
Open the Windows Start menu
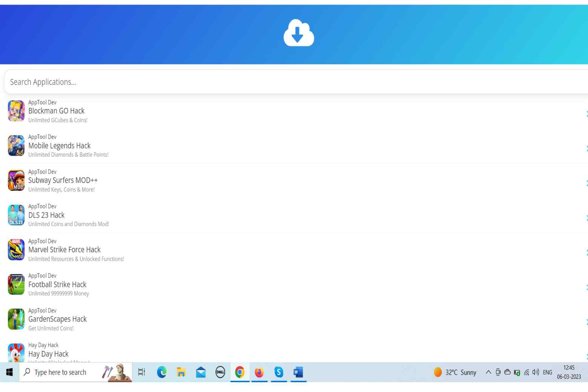[9, 372]
